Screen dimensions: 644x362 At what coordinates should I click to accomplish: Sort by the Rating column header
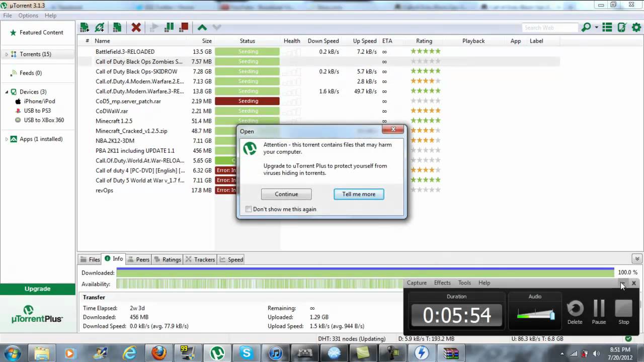tap(424, 41)
